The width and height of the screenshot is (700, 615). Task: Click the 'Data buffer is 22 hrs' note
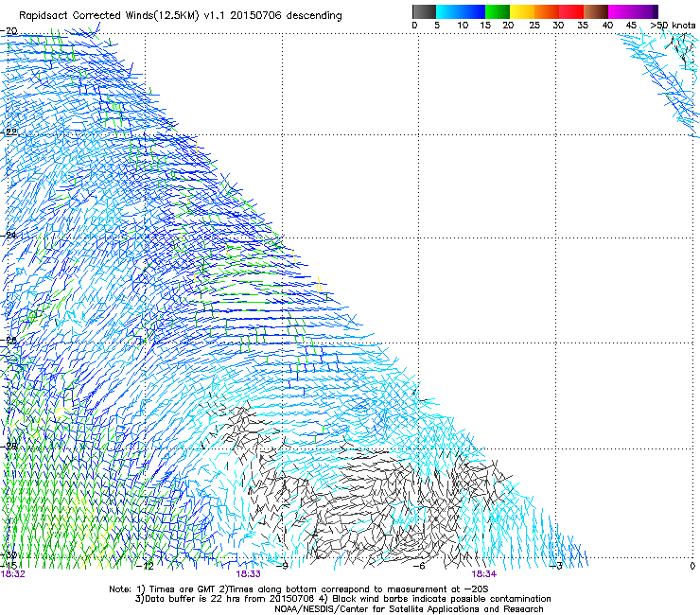pyautogui.click(x=225, y=599)
